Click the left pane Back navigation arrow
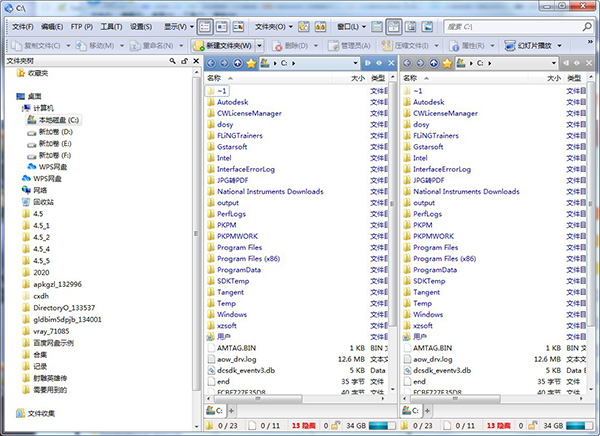Image resolution: width=600 pixels, height=436 pixels. tap(211, 63)
